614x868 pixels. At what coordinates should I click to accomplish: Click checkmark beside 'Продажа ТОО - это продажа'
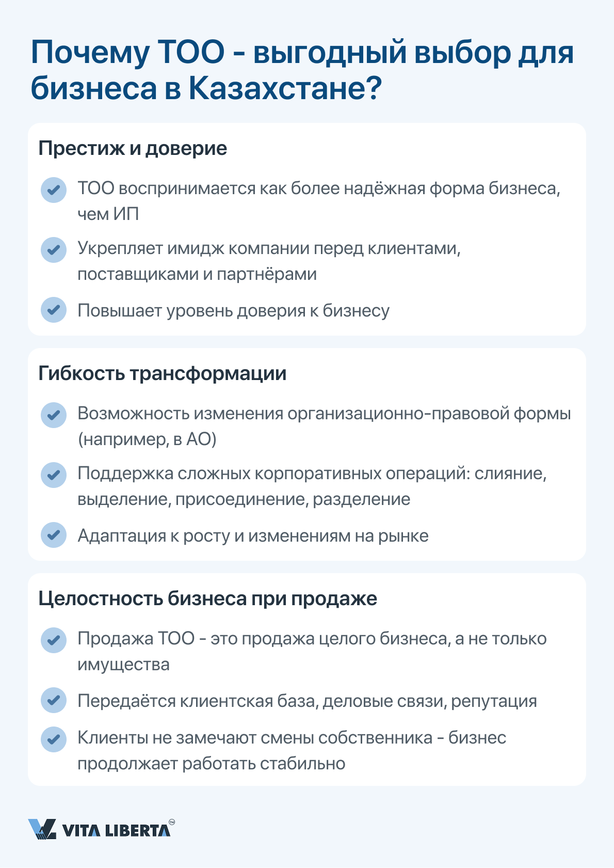(x=54, y=640)
